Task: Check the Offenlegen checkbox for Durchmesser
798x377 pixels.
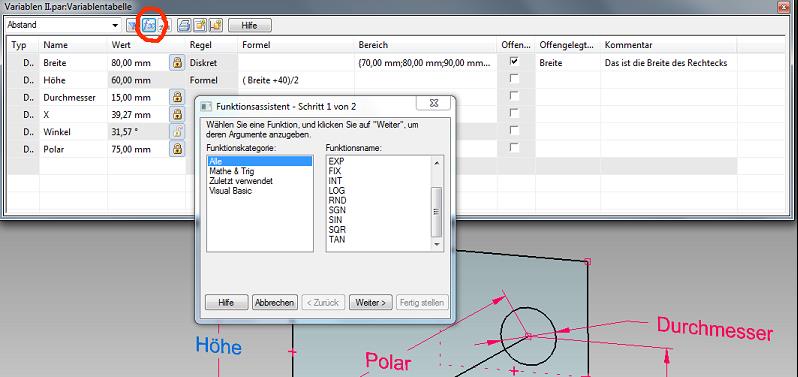Action: [515, 96]
